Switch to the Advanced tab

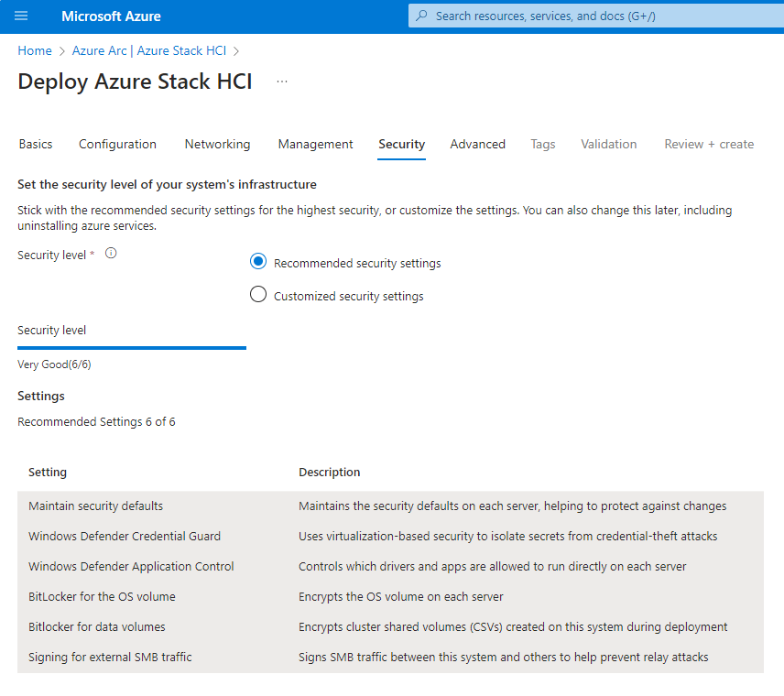coord(477,144)
